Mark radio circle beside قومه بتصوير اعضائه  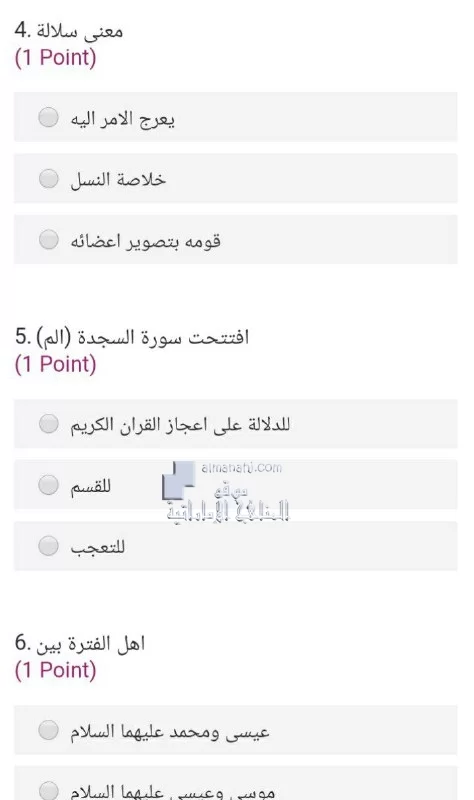click(48, 239)
